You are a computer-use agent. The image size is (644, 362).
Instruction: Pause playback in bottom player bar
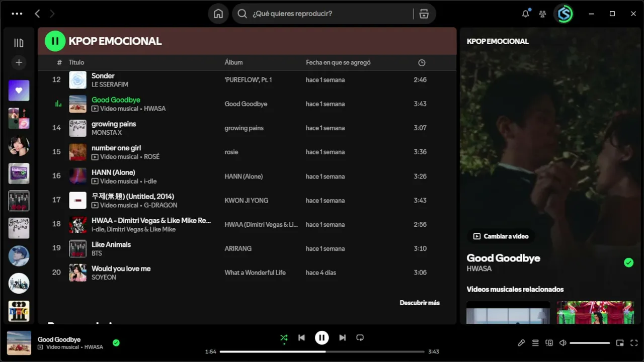point(322,338)
